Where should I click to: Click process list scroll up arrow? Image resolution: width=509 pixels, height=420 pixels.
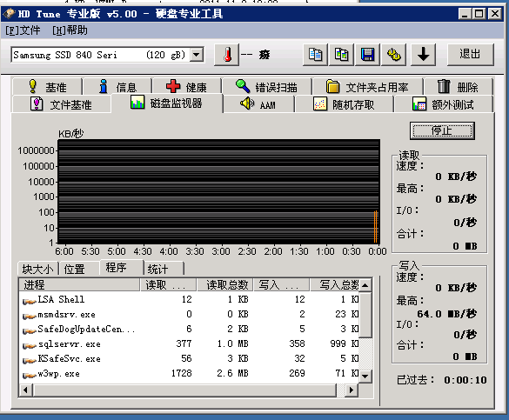pyautogui.click(x=365, y=285)
